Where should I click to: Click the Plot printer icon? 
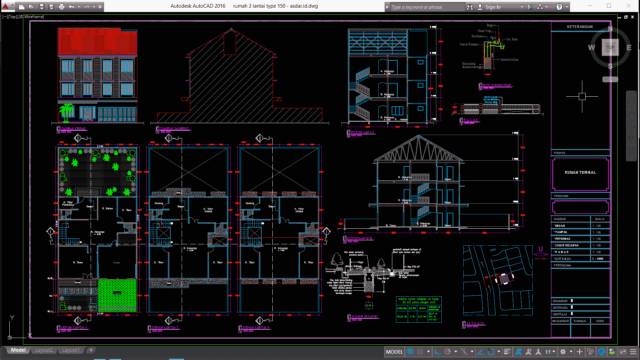coord(61,7)
